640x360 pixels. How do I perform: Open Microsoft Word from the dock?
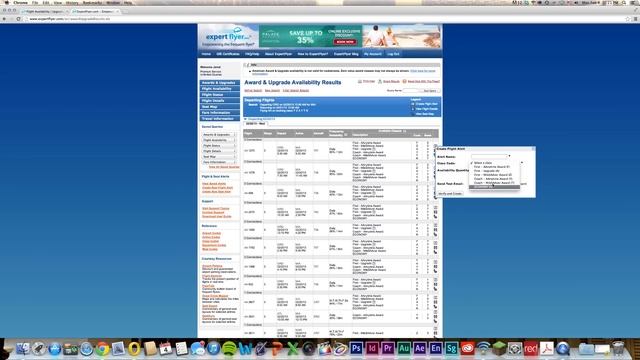click(x=245, y=349)
